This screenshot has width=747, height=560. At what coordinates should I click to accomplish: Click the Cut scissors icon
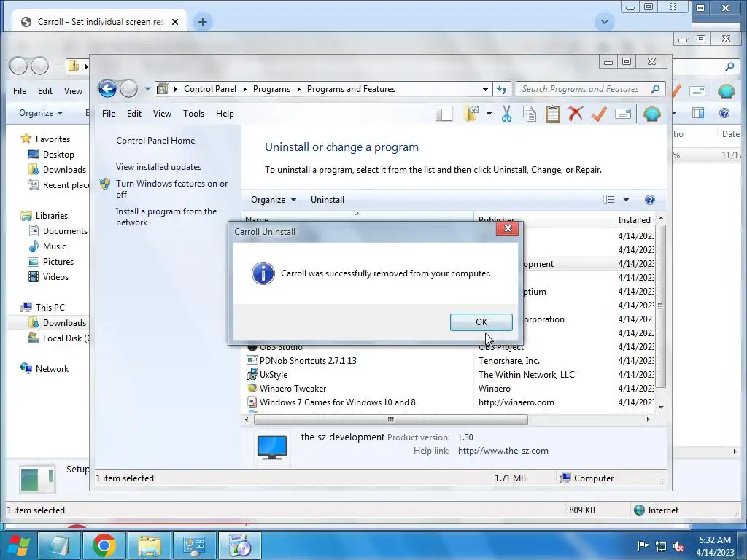[506, 114]
